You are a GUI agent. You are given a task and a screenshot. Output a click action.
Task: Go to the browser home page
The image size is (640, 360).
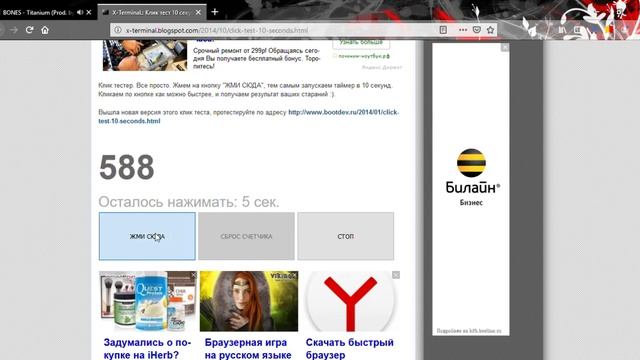pos(45,30)
